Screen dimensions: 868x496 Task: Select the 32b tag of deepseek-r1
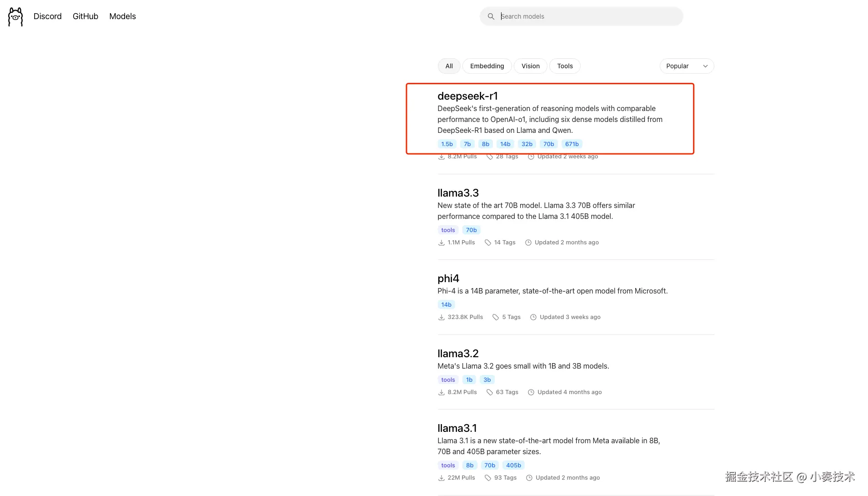(x=527, y=144)
